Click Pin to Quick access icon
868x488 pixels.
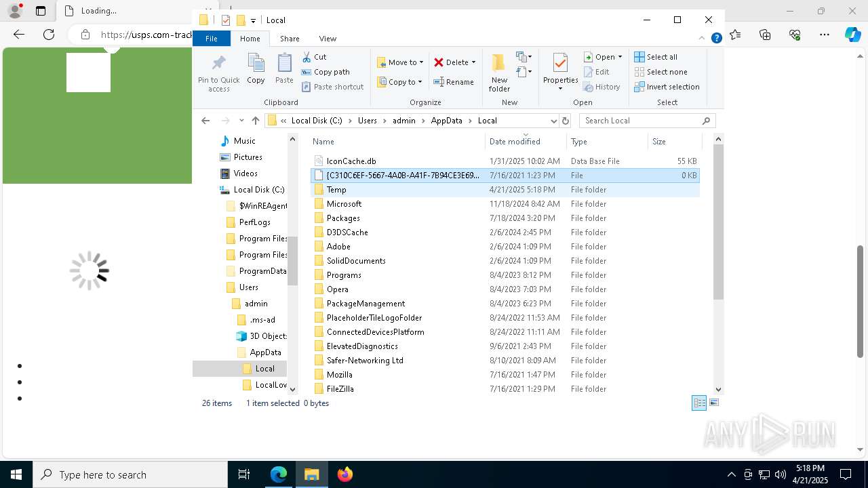point(218,73)
